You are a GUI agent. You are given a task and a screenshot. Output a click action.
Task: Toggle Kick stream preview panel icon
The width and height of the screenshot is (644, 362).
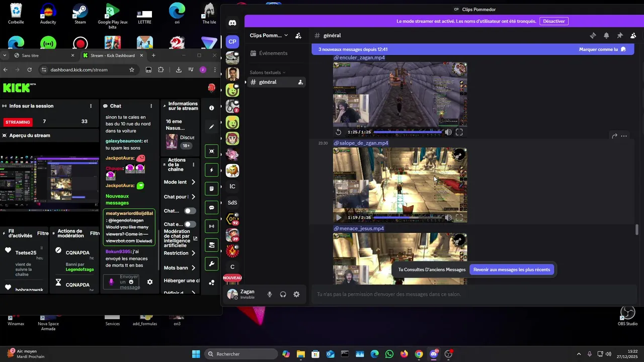[x=211, y=151]
